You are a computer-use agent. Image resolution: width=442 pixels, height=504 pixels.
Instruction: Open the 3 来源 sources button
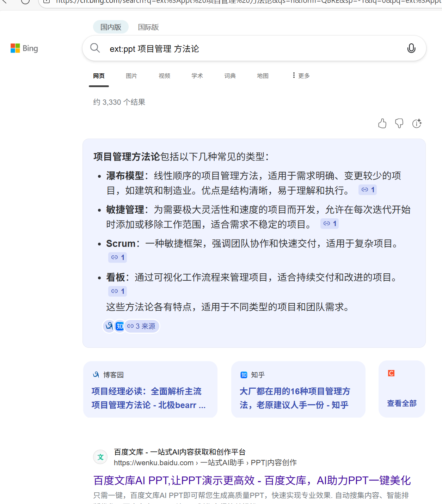[x=142, y=326]
